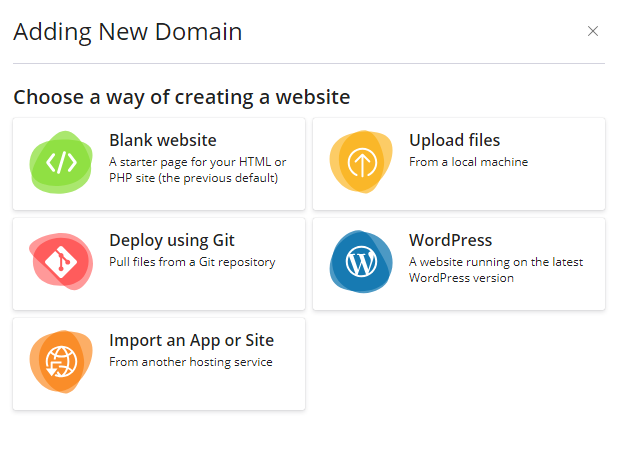This screenshot has height=449, width=617.
Task: Click the blue WordPress logo icon
Action: [361, 263]
